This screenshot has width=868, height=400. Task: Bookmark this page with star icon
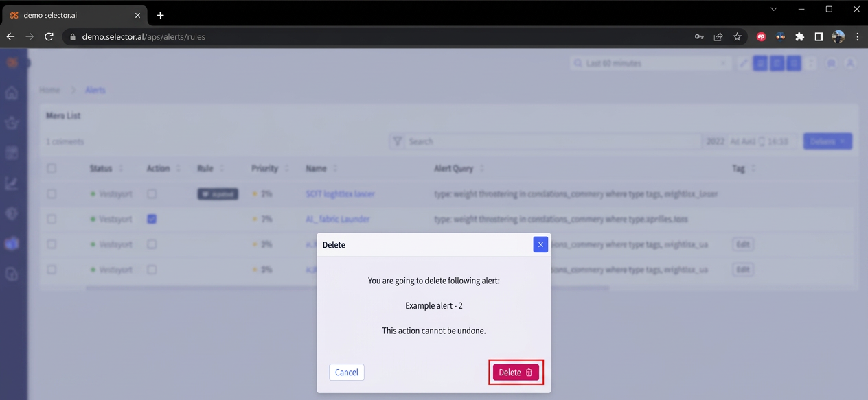point(738,37)
